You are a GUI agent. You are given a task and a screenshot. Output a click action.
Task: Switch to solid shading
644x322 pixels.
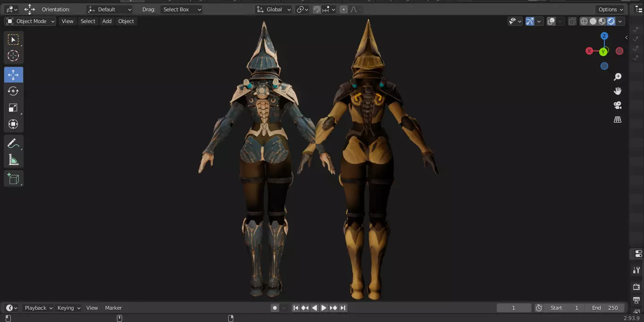pyautogui.click(x=593, y=21)
